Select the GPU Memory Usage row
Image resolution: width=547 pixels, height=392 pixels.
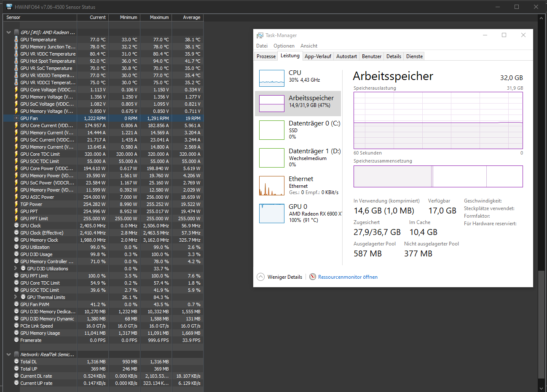click(x=103, y=333)
